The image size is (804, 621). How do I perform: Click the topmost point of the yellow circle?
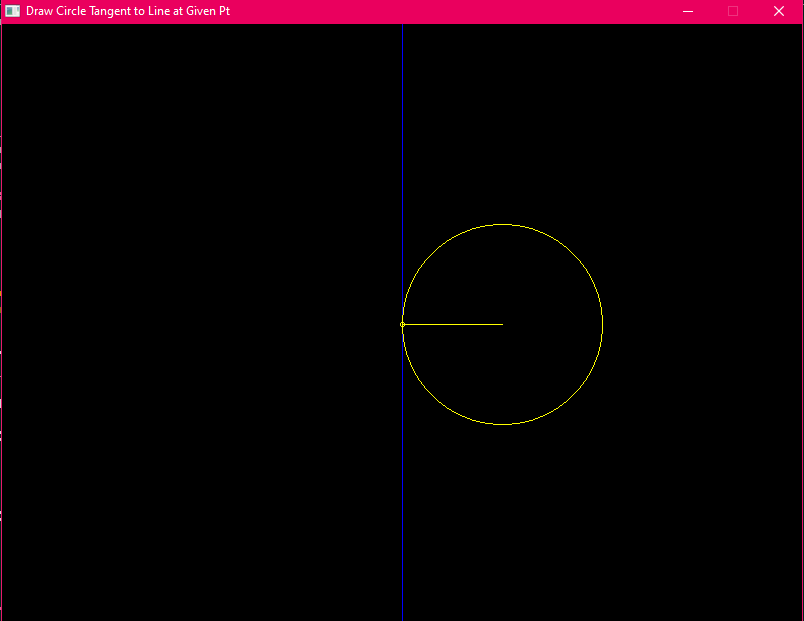502,224
